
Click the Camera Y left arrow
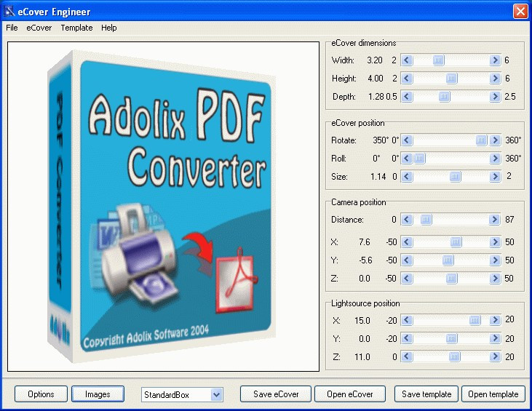tap(407, 260)
